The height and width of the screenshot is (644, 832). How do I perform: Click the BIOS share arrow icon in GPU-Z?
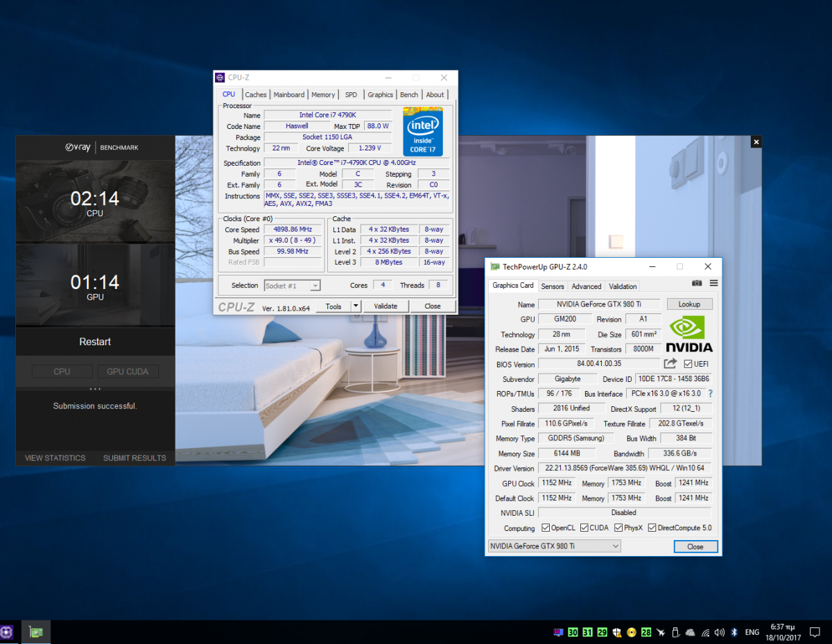(x=670, y=363)
